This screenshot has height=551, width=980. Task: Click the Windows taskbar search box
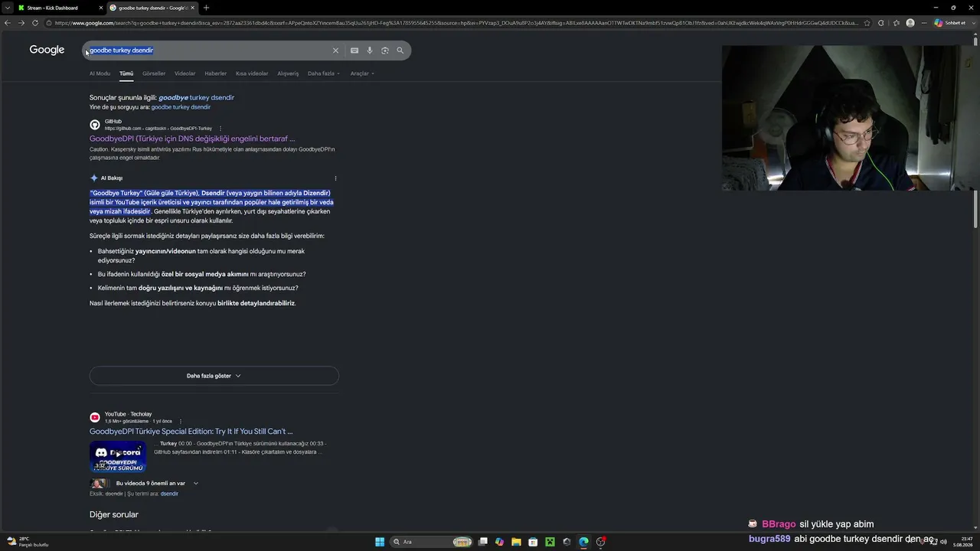[x=432, y=542]
